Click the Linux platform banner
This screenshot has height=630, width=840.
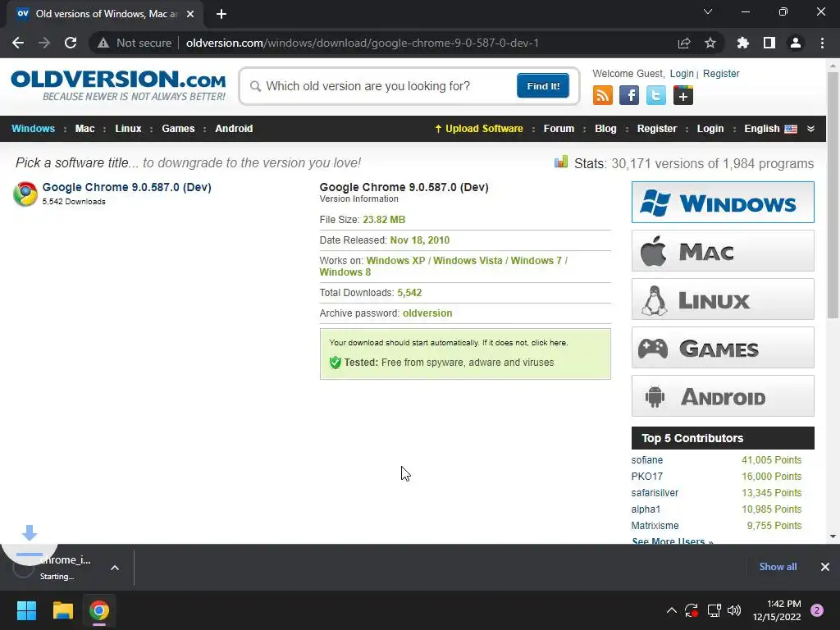[x=723, y=299]
